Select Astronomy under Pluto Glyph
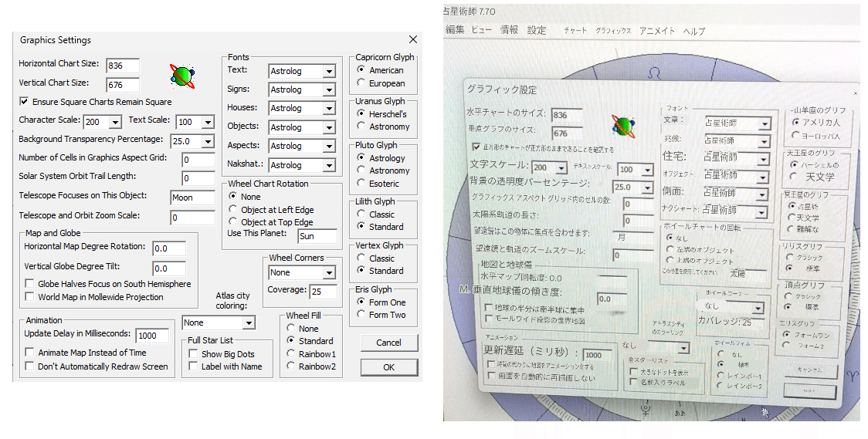This screenshot has width=868, height=439. 361,171
